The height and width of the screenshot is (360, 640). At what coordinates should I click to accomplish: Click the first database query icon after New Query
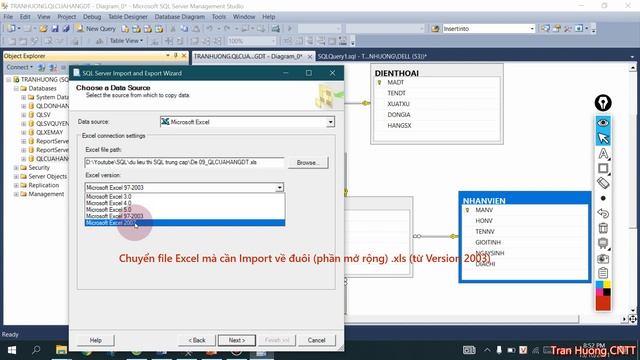coord(125,29)
